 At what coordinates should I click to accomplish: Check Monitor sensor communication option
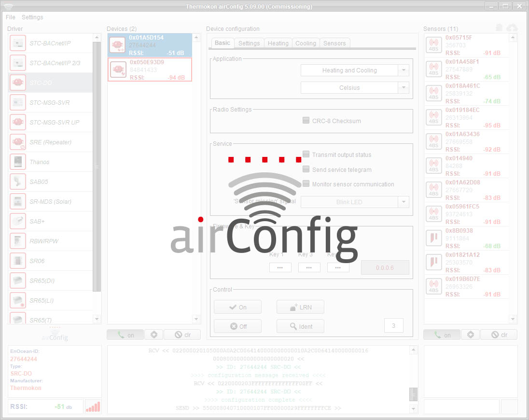306,184
